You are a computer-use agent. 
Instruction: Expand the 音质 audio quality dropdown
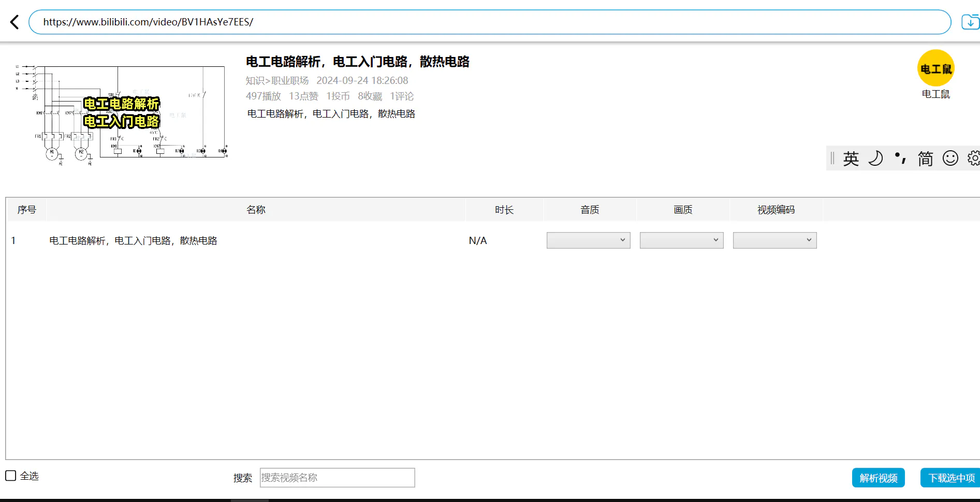[588, 240]
